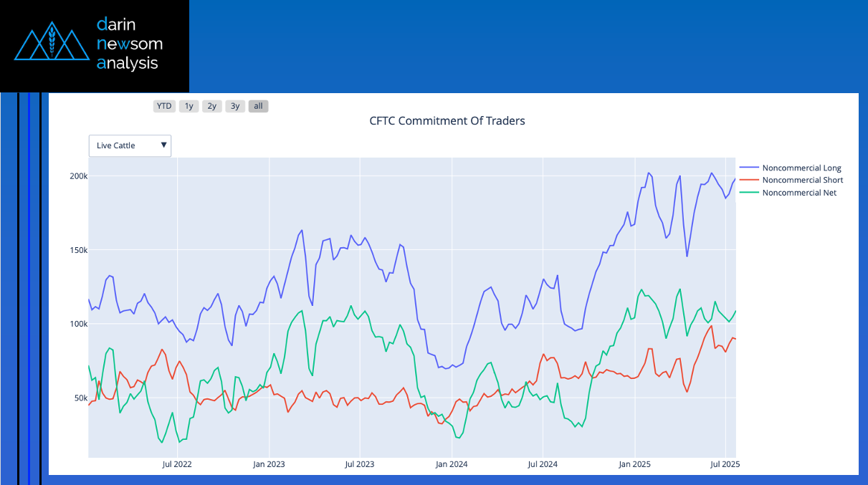Open the darin newsom analysis brand text
The height and width of the screenshot is (485, 868).
[129, 44]
